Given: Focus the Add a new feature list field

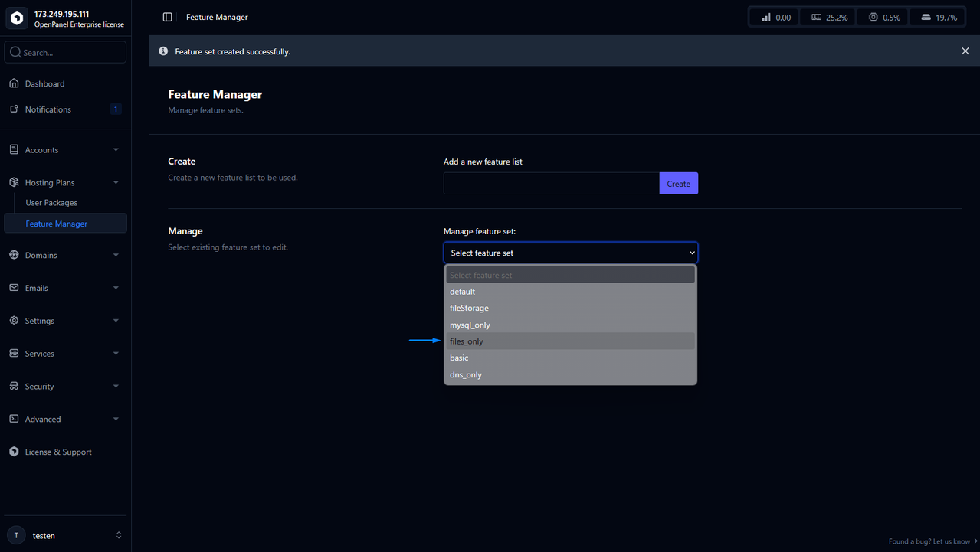Looking at the screenshot, I should click(552, 184).
